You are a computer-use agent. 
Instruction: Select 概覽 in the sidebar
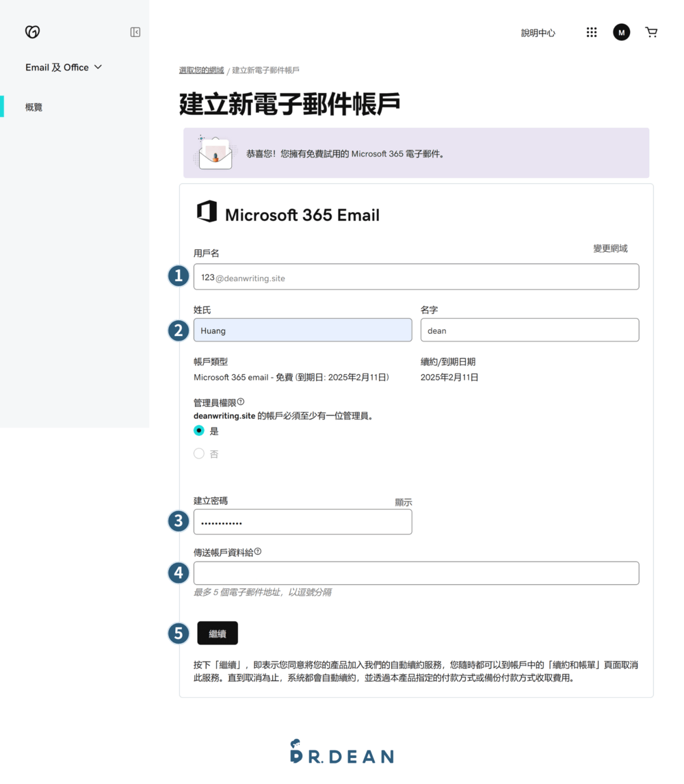[x=34, y=107]
